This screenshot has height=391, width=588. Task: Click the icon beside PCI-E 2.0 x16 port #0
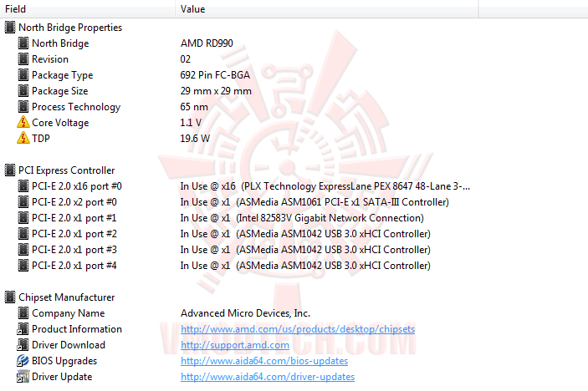pyautogui.click(x=23, y=185)
